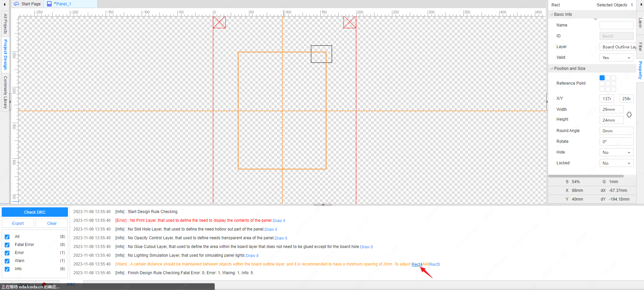Open the Valid dropdown
This screenshot has width=644, height=290.
[616, 58]
